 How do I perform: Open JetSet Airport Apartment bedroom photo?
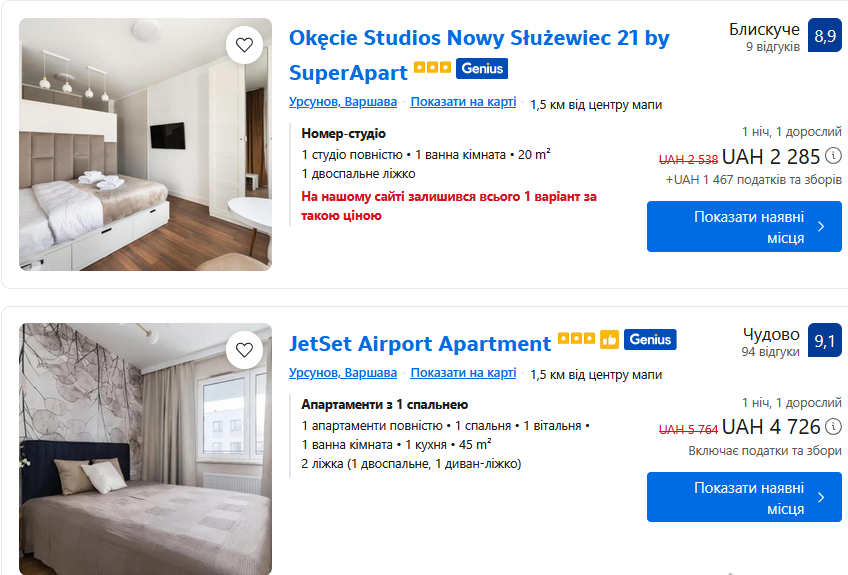[145, 448]
